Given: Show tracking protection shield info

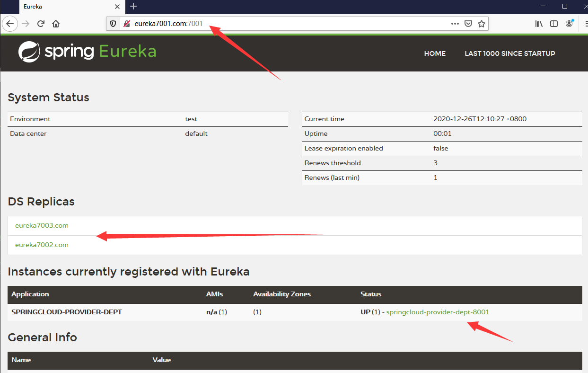Looking at the screenshot, I should (x=113, y=24).
